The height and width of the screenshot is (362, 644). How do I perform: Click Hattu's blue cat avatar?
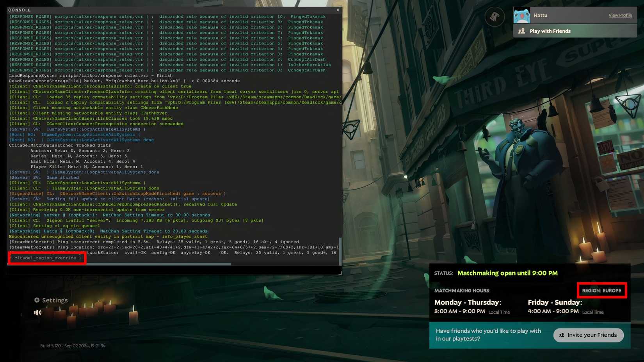click(522, 16)
